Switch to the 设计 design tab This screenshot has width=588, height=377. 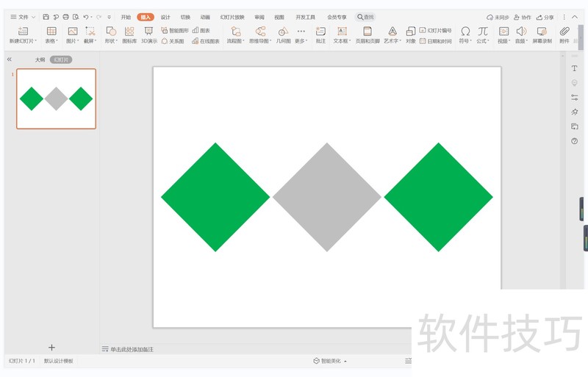(x=165, y=17)
